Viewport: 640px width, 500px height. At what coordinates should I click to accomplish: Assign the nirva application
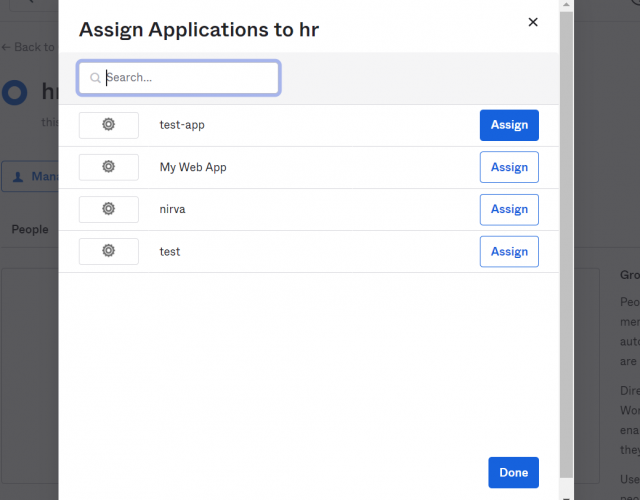coord(509,209)
